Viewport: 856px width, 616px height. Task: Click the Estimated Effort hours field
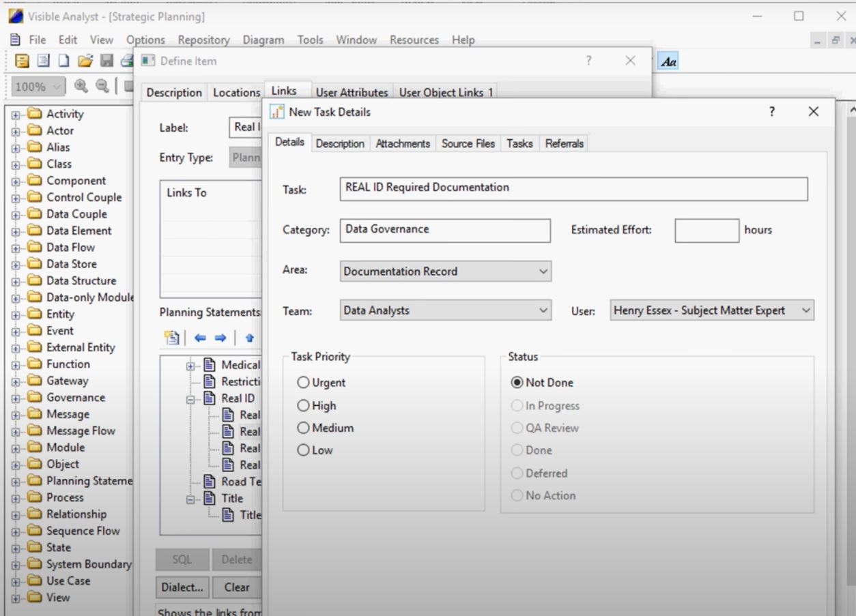click(x=707, y=231)
